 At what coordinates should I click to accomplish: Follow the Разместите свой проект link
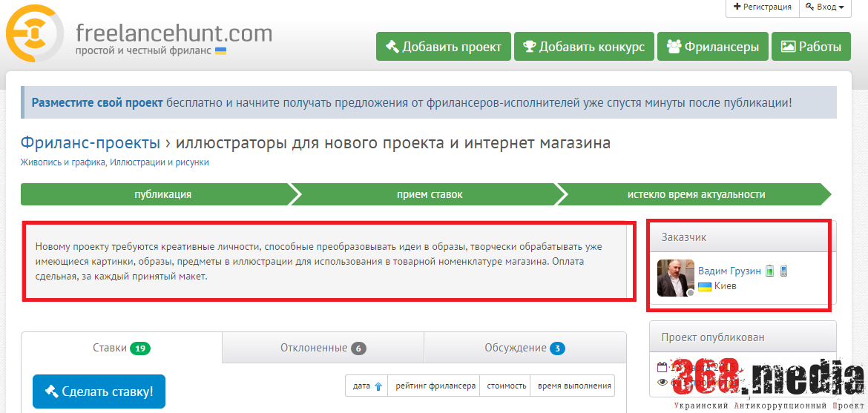tap(97, 102)
